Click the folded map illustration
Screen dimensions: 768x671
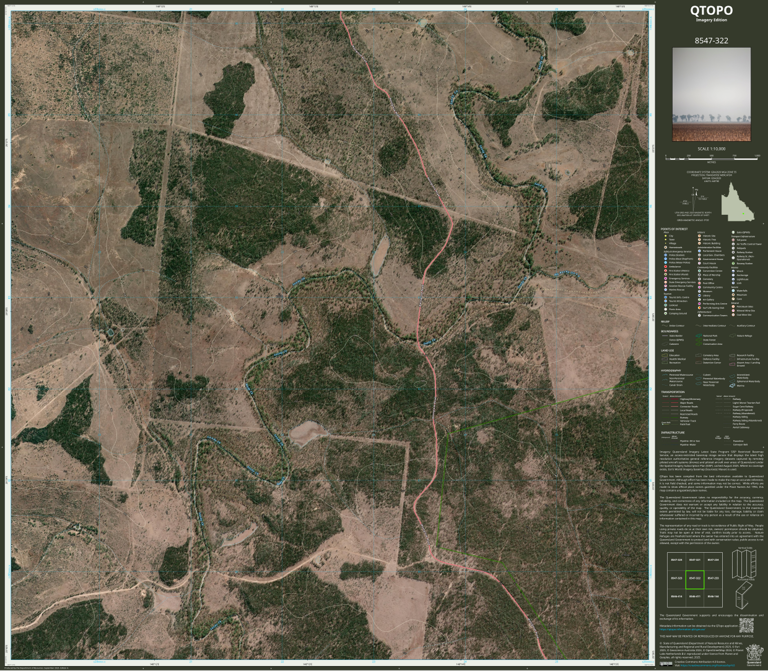[744, 596]
